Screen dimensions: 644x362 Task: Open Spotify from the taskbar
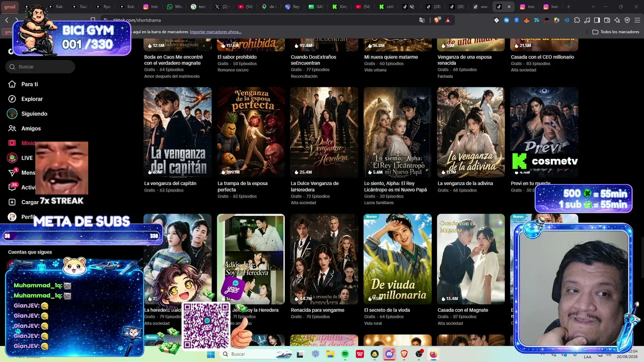pos(345,354)
